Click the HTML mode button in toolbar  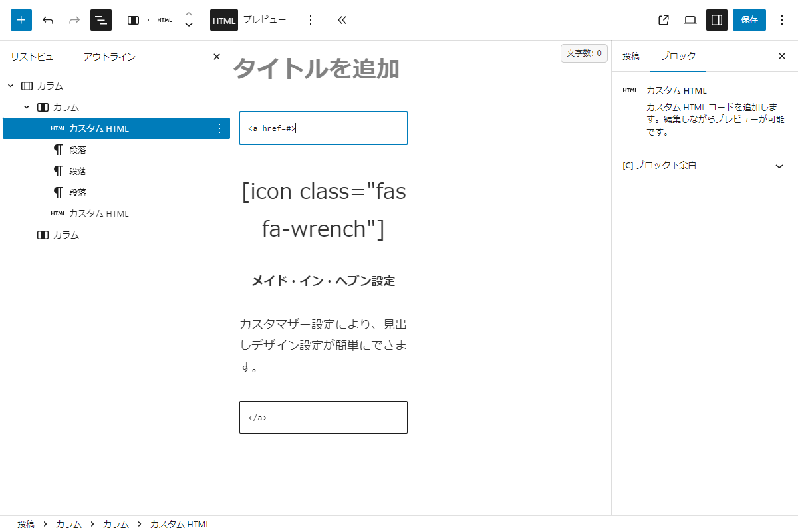pos(224,20)
